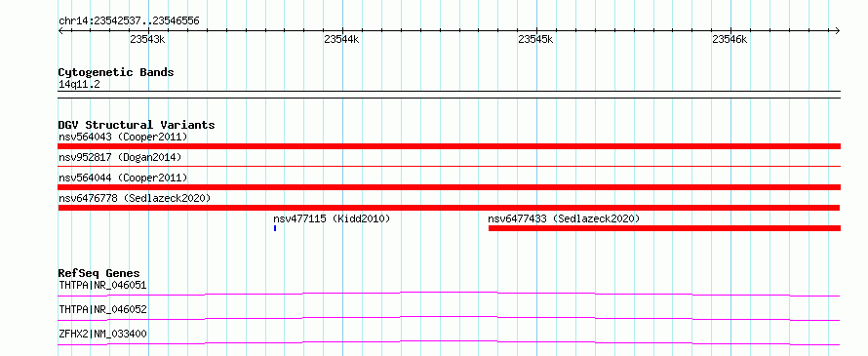Open THTPA|NR_046051 transcript label
This screenshot has height=356, width=868.
[103, 285]
